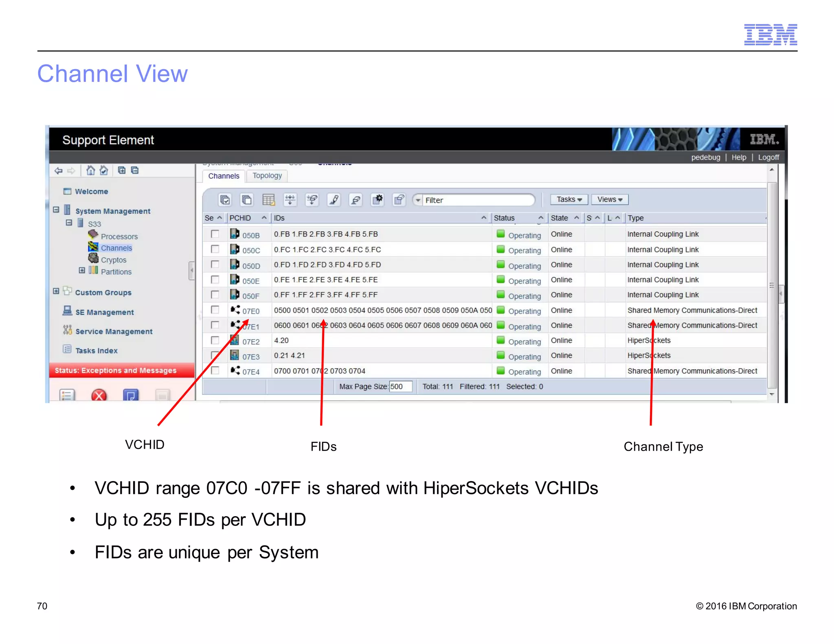Image resolution: width=834 pixels, height=644 pixels.
Task: Collapse the System Management tree node
Action: (56, 210)
